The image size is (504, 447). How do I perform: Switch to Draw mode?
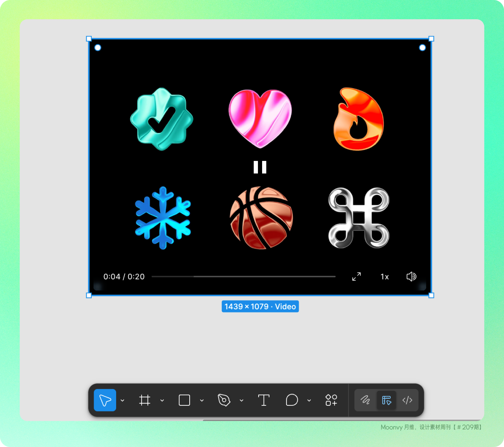click(x=365, y=400)
